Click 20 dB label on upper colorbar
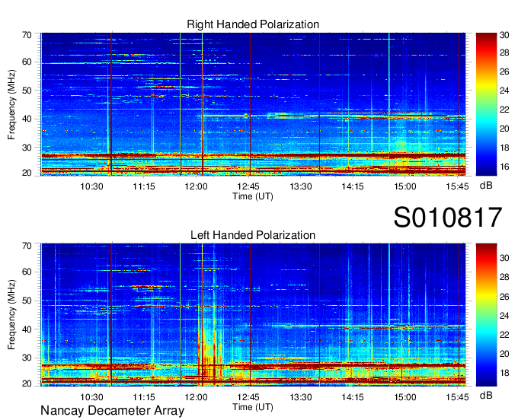 coord(504,129)
